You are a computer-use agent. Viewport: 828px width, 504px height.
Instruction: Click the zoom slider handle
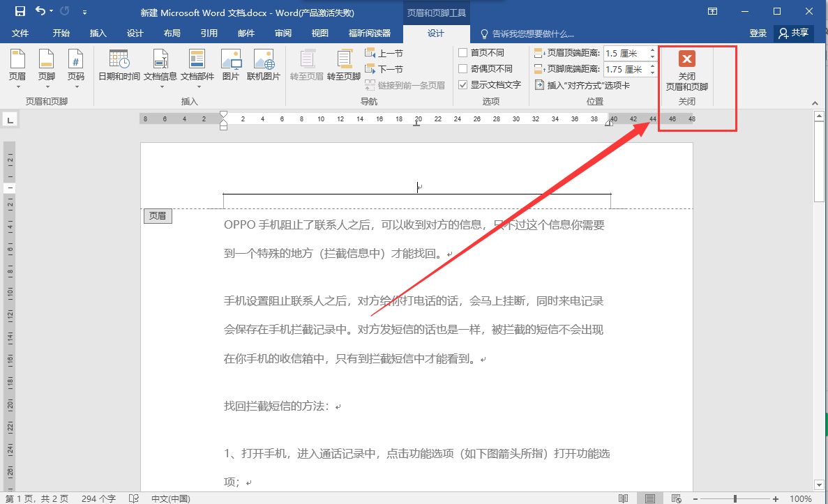(735, 498)
